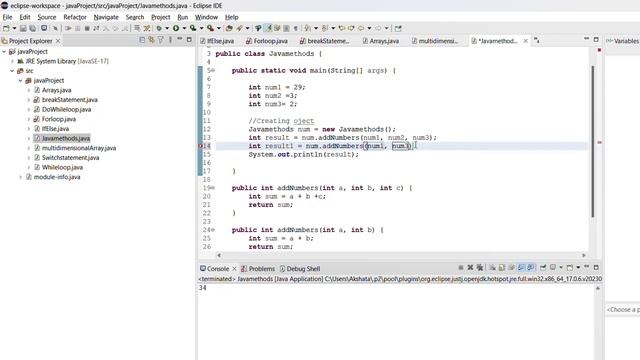The height and width of the screenshot is (360, 640).
Task: Click Display Selected Console monitor icon
Action: pyautogui.click(x=553, y=268)
